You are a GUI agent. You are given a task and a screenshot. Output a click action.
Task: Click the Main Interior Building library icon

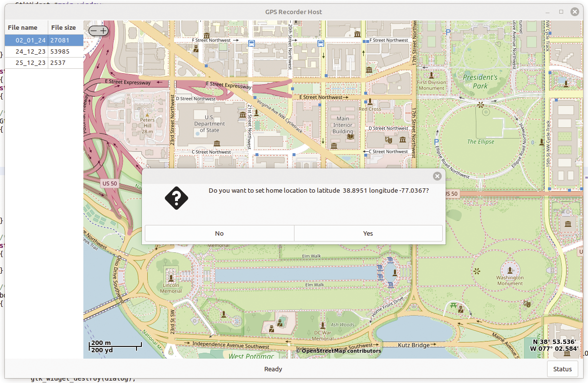(x=350, y=138)
